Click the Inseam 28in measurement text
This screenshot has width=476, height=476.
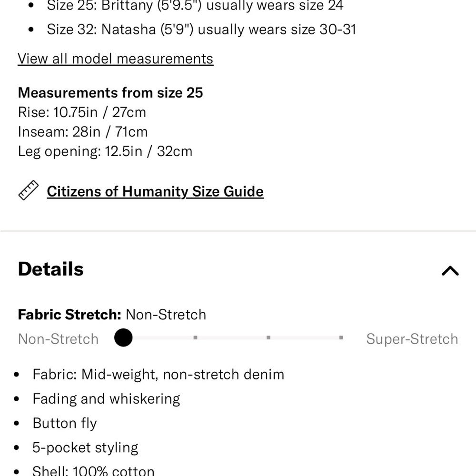(x=83, y=132)
